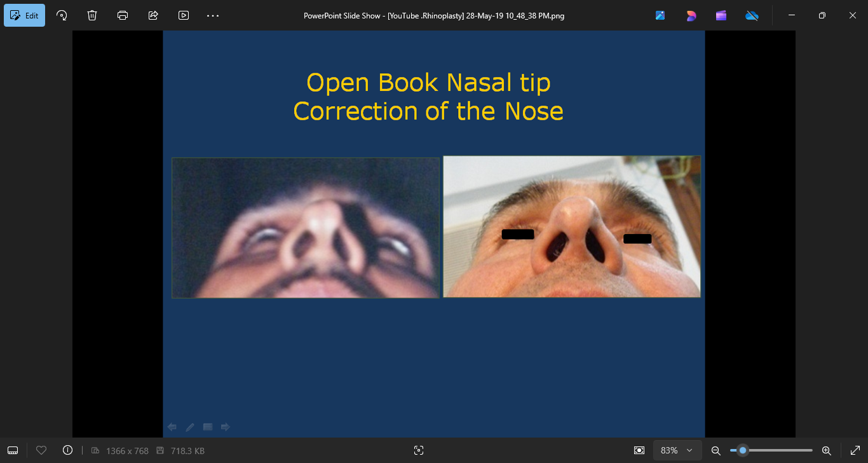Enter full screen with the expand arrows
The width and height of the screenshot is (868, 463).
pos(855,450)
